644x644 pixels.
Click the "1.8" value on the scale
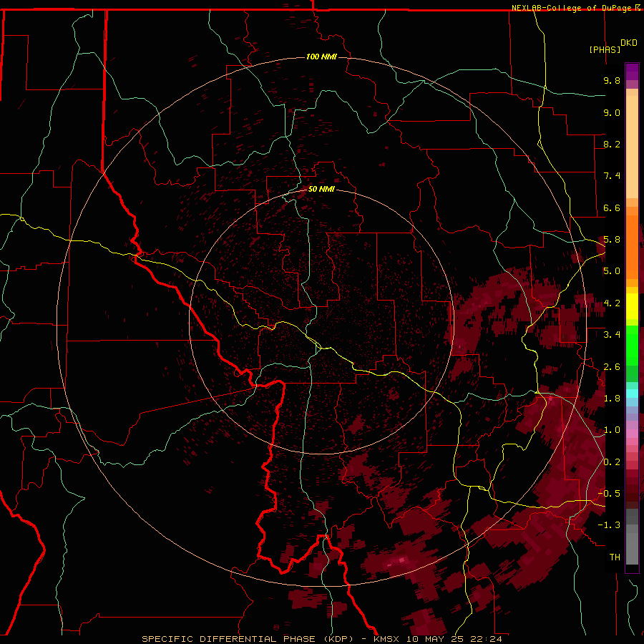click(612, 399)
